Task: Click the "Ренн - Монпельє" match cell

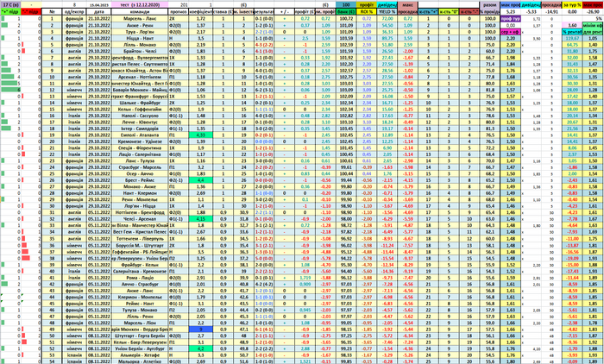Action: (x=140, y=199)
